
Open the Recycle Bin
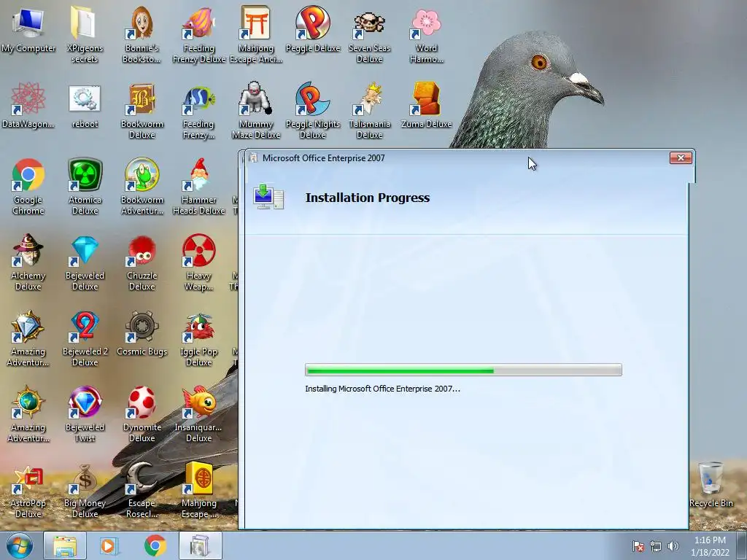pyautogui.click(x=711, y=485)
